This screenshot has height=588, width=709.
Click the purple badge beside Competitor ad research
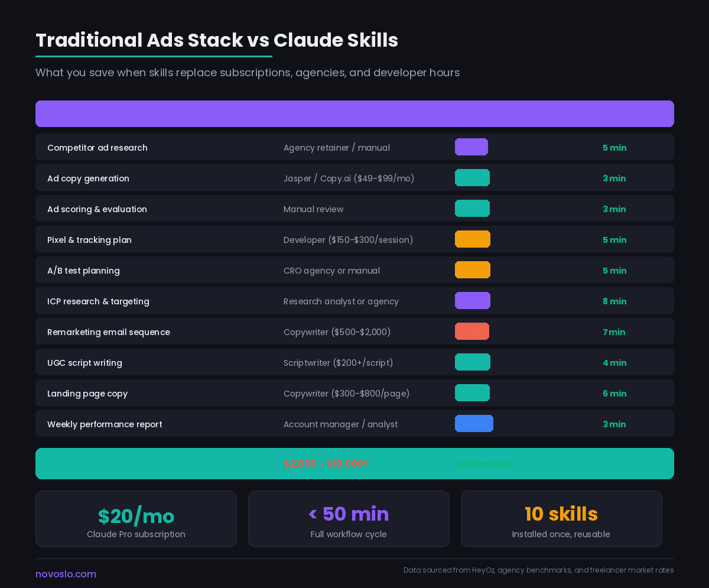point(471,147)
